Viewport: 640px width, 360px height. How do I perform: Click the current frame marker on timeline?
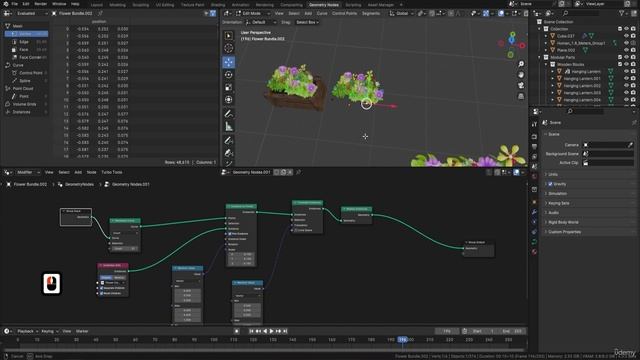(x=403, y=340)
